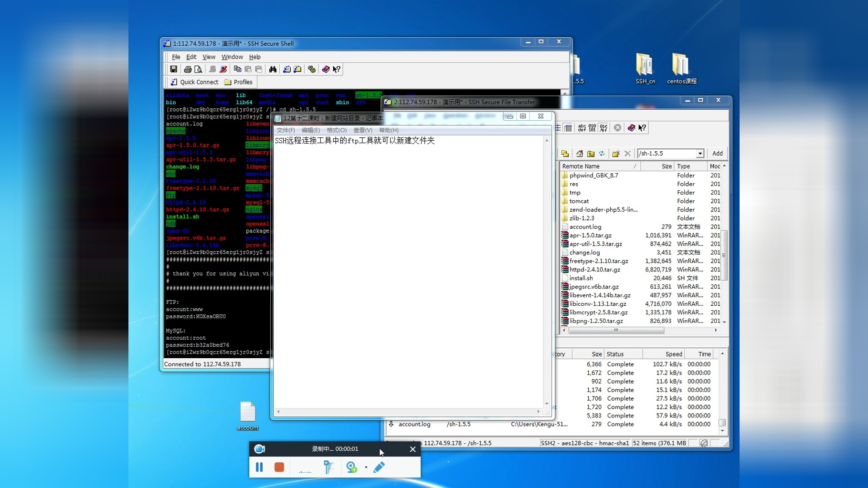The image size is (868, 488).
Task: Open the 格式(O) menu in Notepad
Action: [337, 130]
